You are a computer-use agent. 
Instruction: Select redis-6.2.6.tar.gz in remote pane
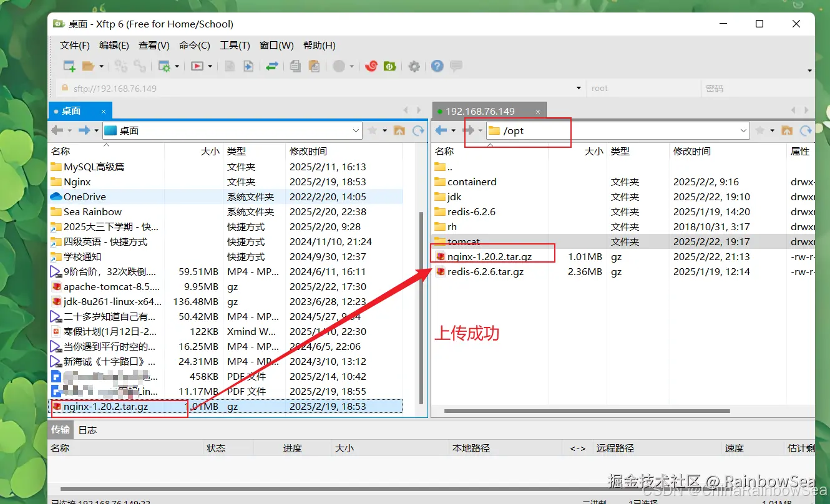pos(485,271)
